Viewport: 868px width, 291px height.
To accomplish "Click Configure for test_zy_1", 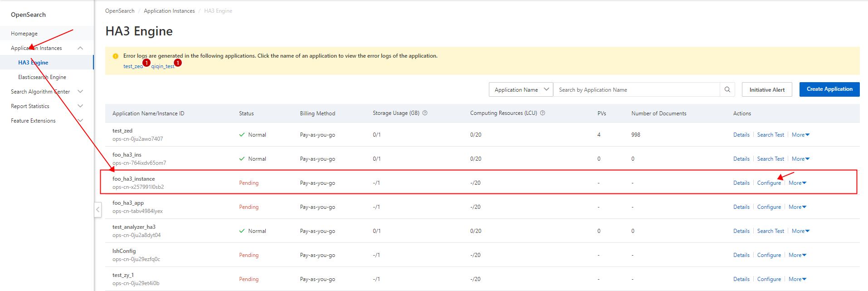I will (769, 279).
